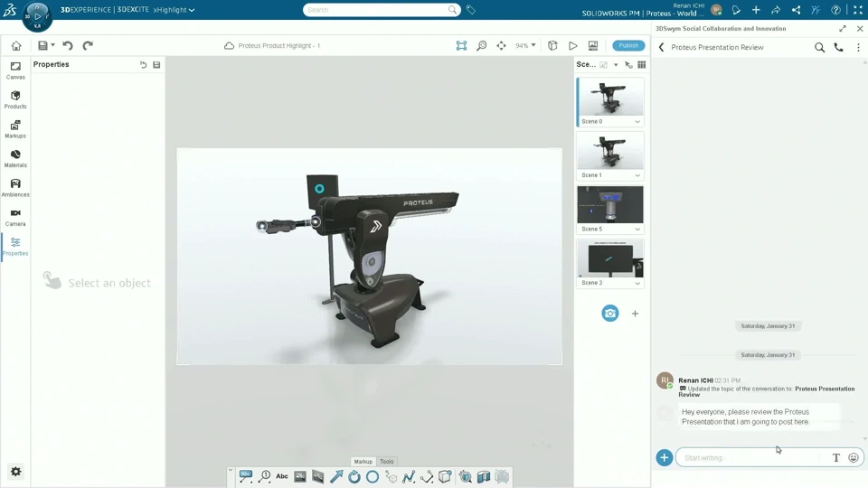The image size is (868, 488).
Task: Go to Home in top toolbar
Action: point(16,45)
